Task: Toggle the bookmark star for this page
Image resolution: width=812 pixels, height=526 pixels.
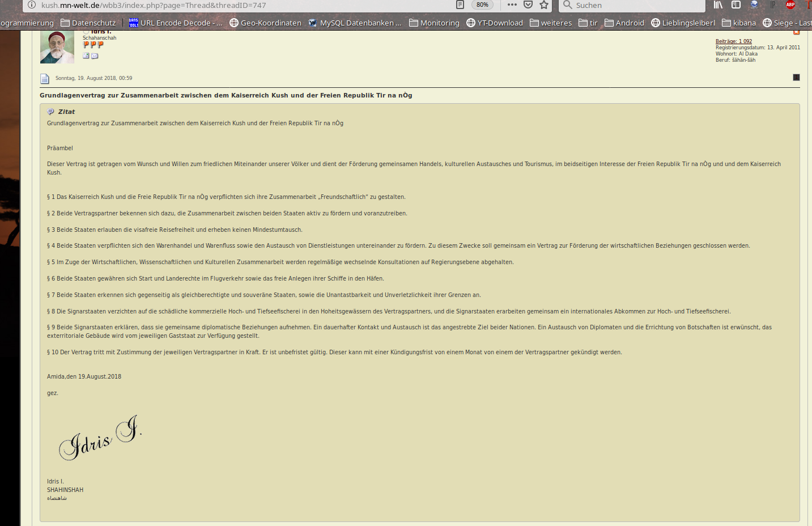Action: [544, 5]
